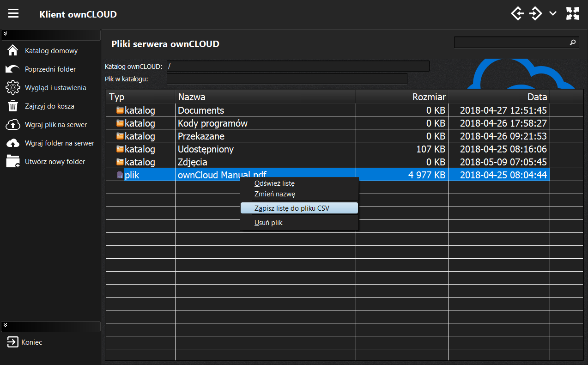The width and height of the screenshot is (588, 365).
Task: Select the Przekazane name cell
Action: click(266, 136)
